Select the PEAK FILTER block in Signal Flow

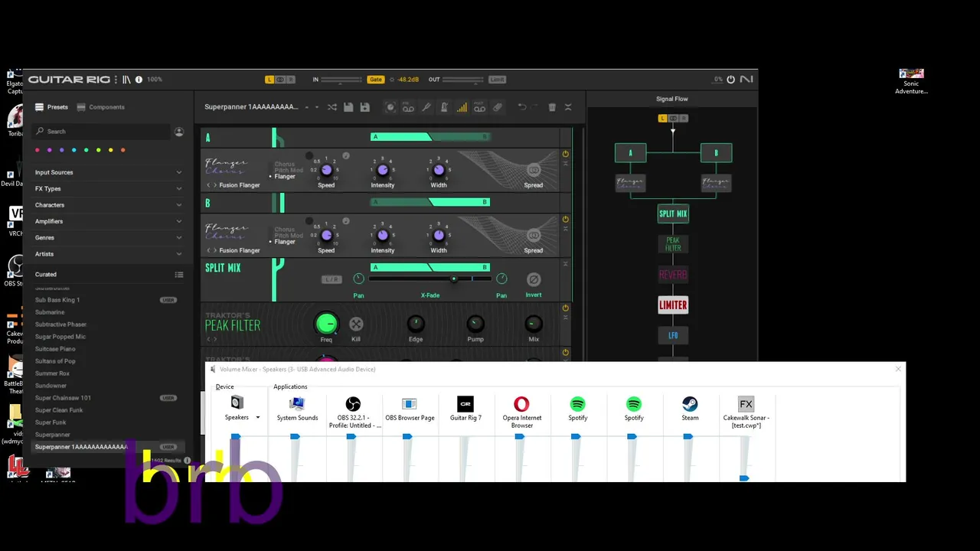coord(673,244)
